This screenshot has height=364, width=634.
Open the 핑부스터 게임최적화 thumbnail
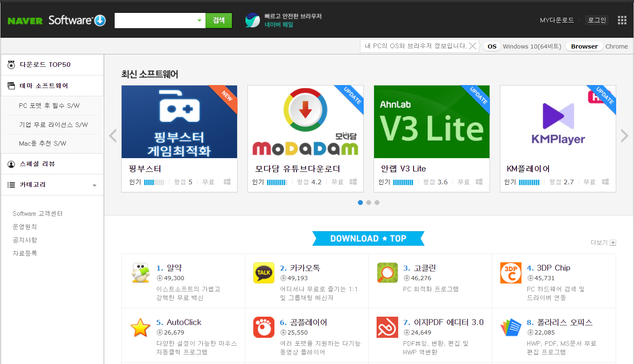(x=179, y=122)
